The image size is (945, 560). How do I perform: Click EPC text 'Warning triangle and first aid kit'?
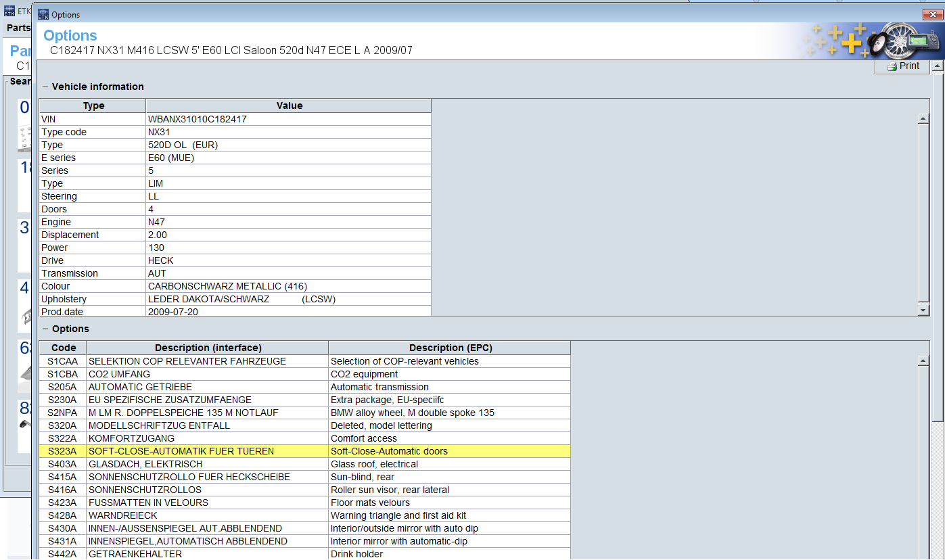pyautogui.click(x=398, y=515)
